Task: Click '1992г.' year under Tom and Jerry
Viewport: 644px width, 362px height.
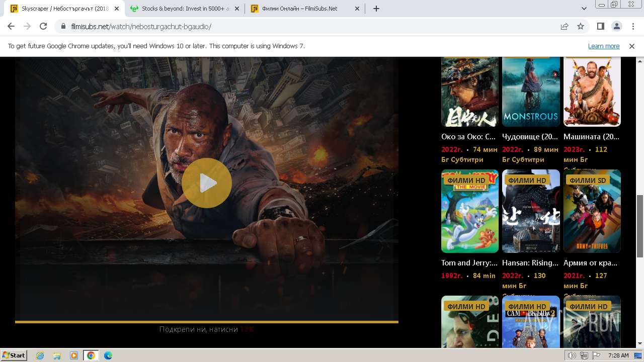Action: pos(452,276)
